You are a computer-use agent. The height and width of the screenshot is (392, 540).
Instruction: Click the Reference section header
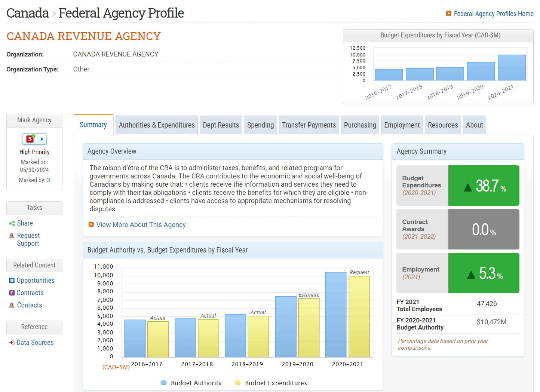[x=34, y=327]
